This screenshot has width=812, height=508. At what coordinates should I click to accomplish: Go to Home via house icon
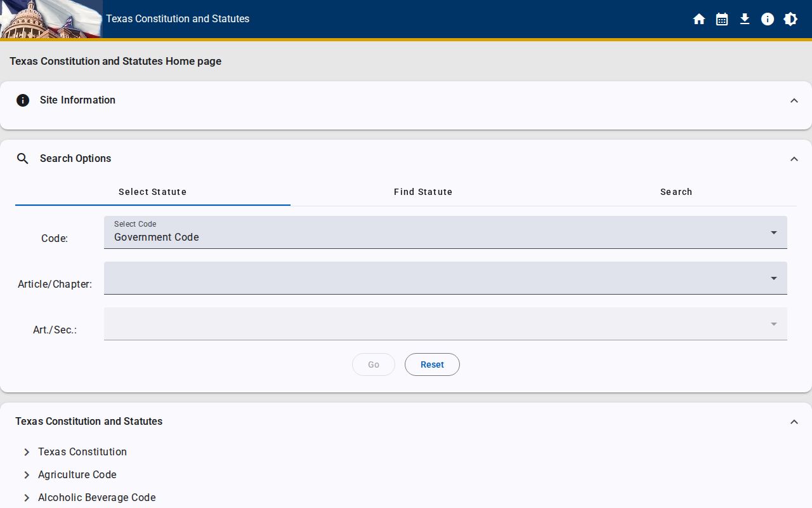[x=699, y=19]
